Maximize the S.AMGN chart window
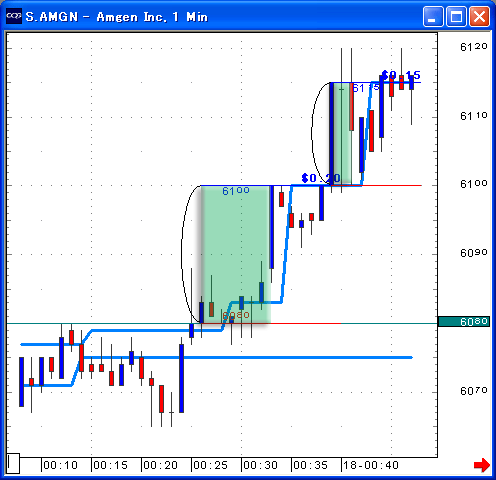The image size is (496, 480). tap(456, 16)
